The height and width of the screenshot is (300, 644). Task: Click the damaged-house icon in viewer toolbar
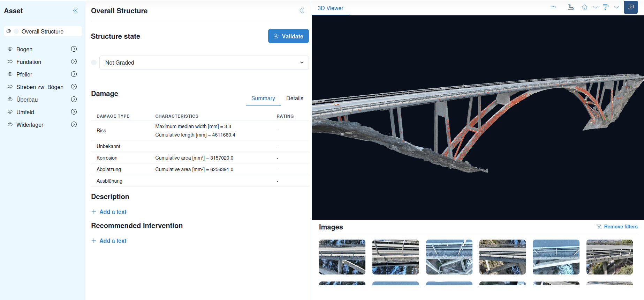point(585,7)
